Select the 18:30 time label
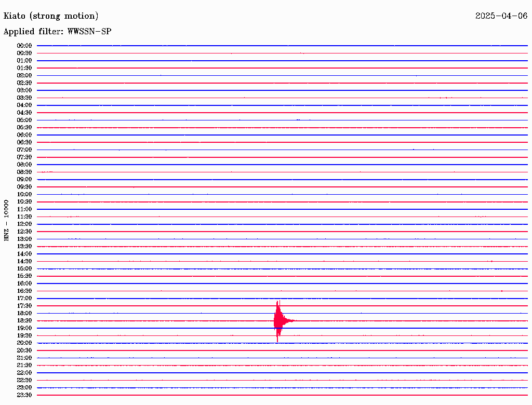 click(24, 320)
